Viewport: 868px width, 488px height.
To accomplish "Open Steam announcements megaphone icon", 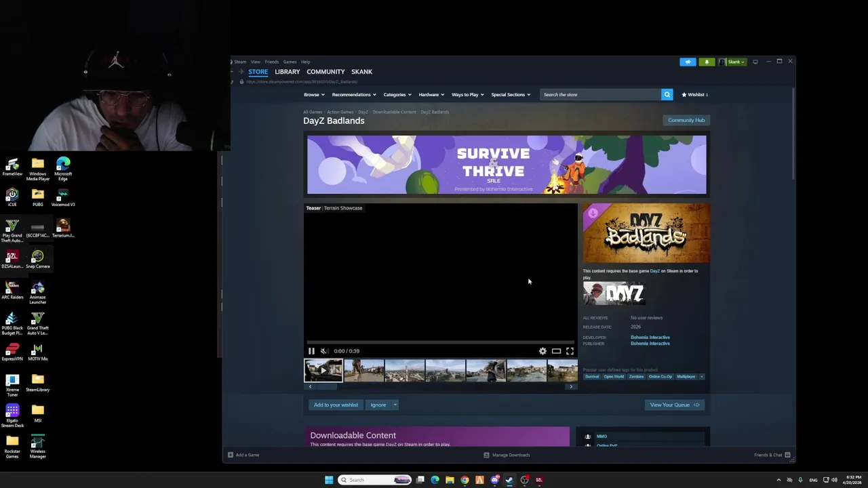I will pos(688,62).
